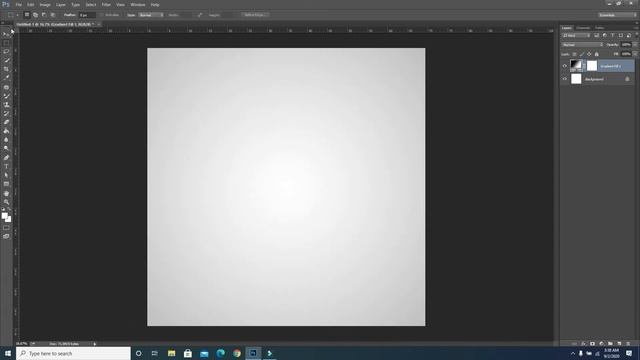This screenshot has width=640, height=360.
Task: Select the Dodge tool
Action: tap(6, 149)
